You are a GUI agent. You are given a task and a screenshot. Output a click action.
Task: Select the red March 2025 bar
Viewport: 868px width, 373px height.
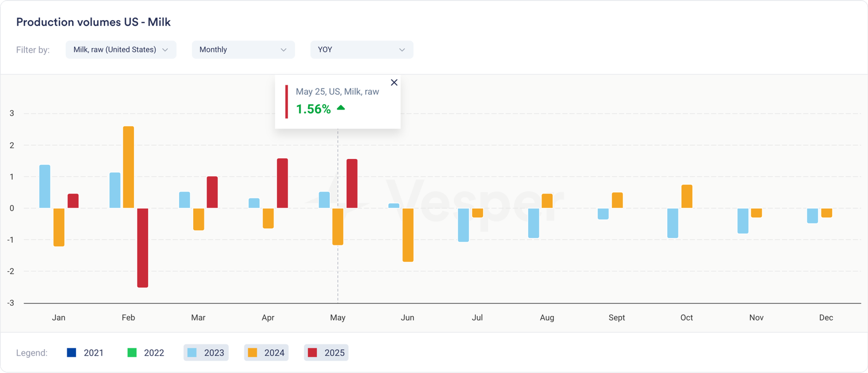coord(212,192)
